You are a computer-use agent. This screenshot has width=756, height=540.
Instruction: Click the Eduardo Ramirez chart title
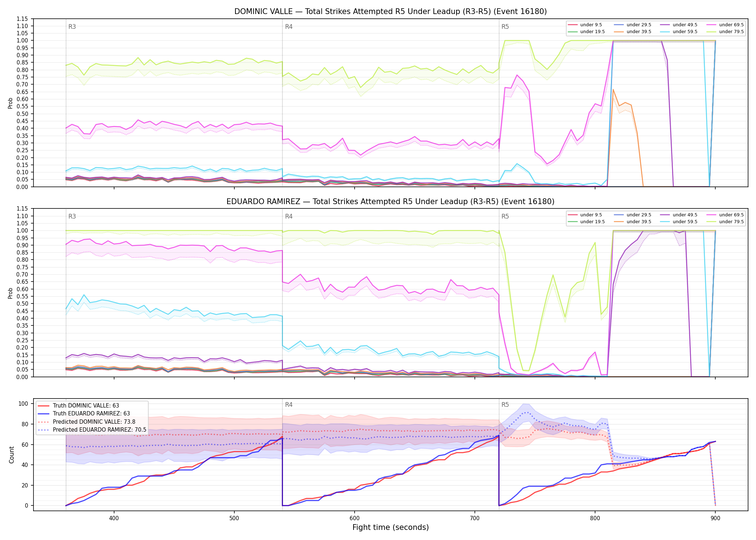coord(390,202)
